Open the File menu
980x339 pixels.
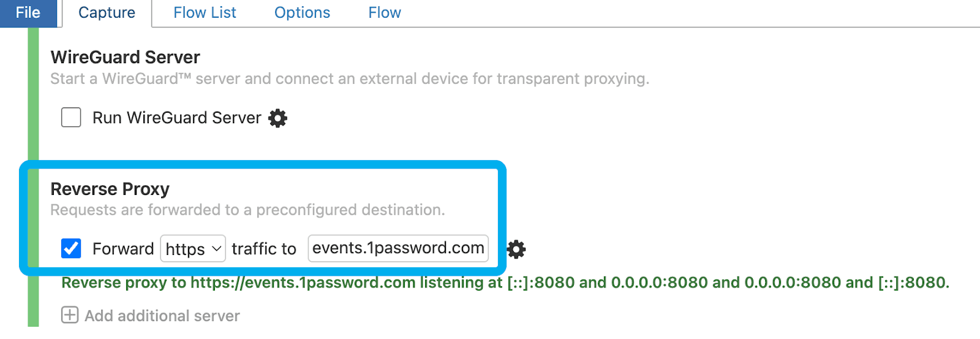point(28,13)
